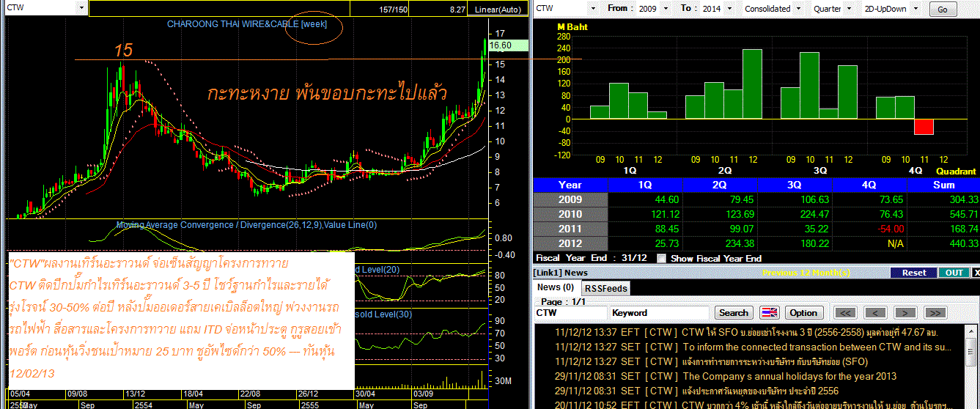Click the -54.00 value in 2011 4Q

tap(889, 229)
